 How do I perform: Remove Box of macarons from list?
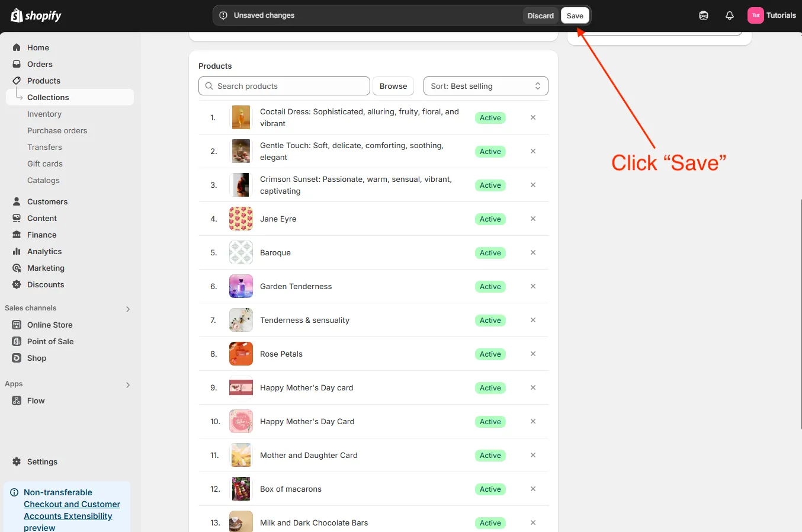click(532, 489)
